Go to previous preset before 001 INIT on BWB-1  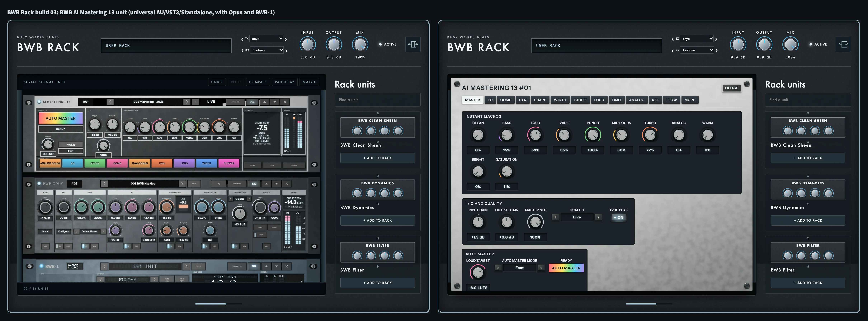coord(104,266)
